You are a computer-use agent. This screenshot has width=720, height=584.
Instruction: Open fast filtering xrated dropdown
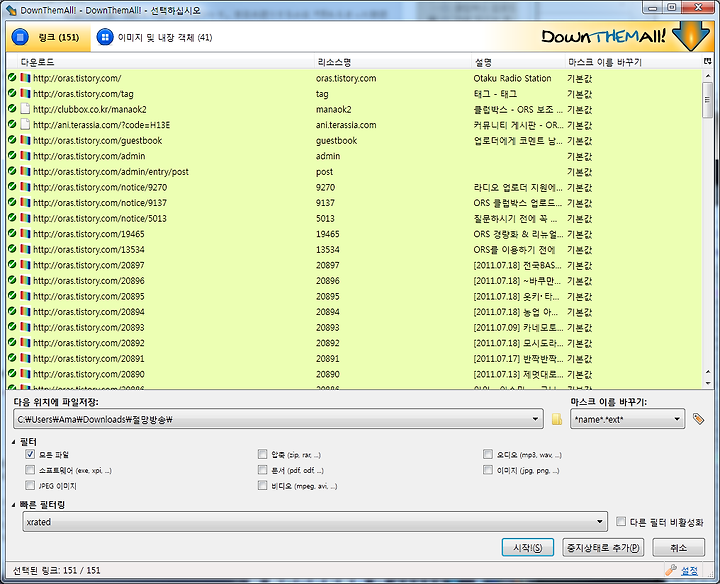599,522
